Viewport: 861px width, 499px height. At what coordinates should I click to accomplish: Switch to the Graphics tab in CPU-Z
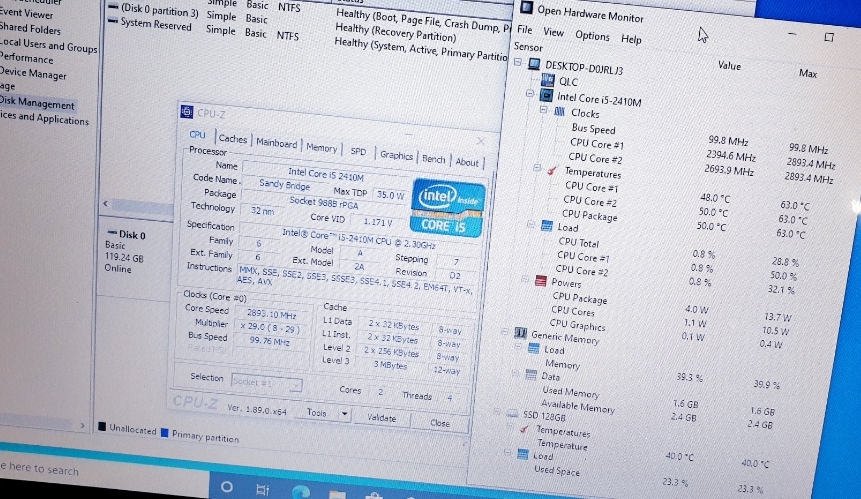[x=396, y=155]
